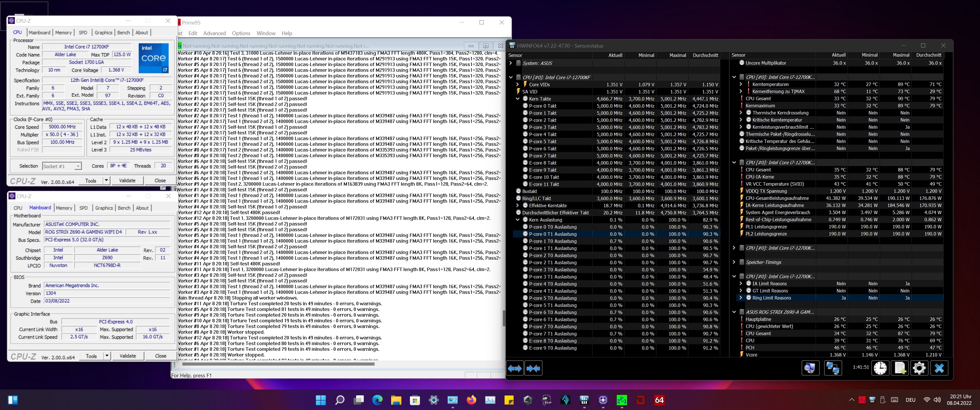980x410 pixels.
Task: Open HWiNFO monitor with magnifier icon
Action: pos(810,368)
